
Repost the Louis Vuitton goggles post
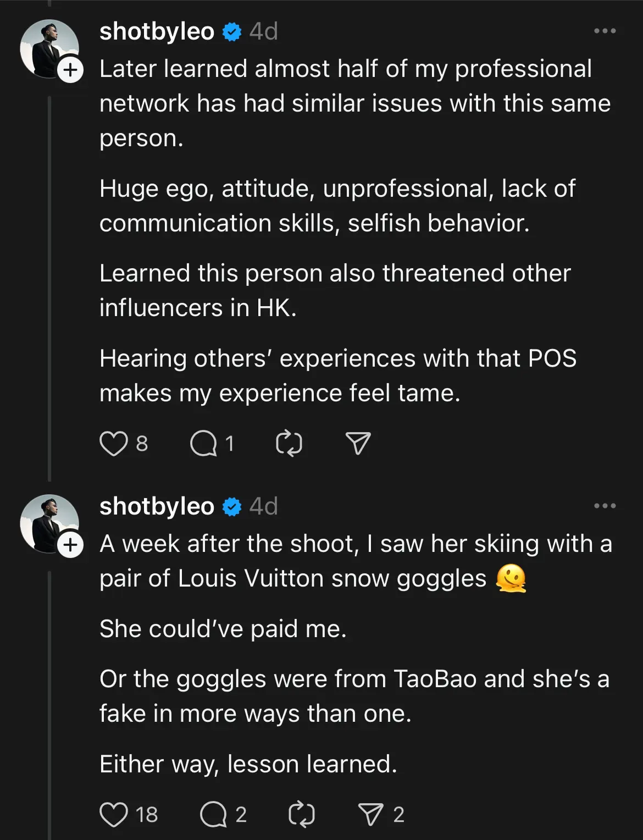pos(301,814)
